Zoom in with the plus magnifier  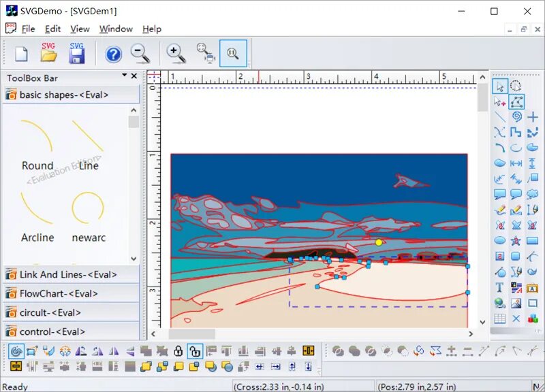pos(176,54)
